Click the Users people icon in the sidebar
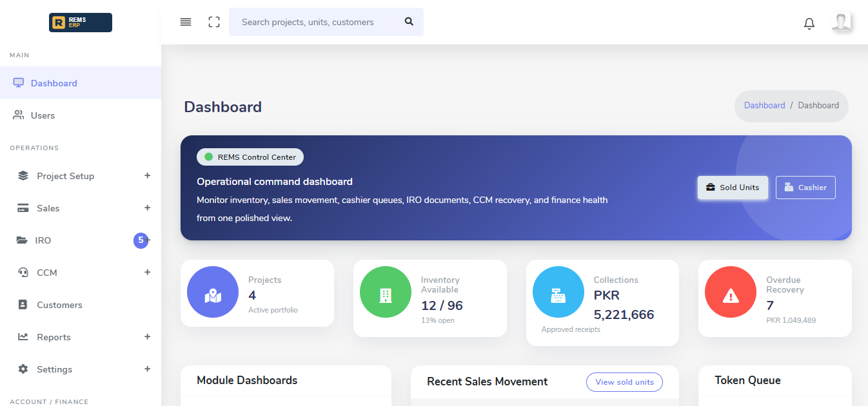The height and width of the screenshot is (406, 868). pos(18,115)
